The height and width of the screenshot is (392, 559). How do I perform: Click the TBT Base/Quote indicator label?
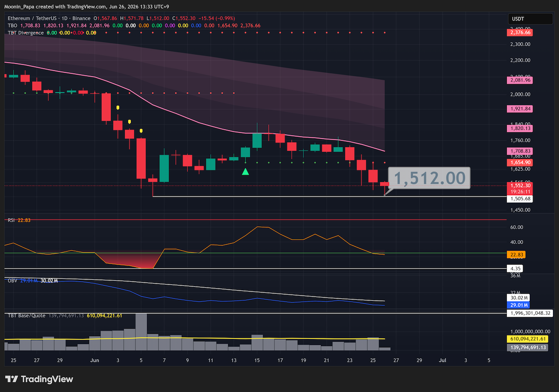pos(26,315)
